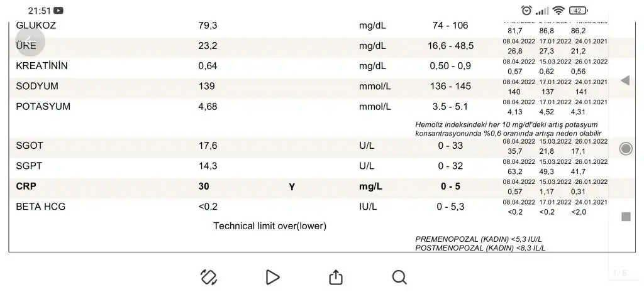Tap the Wi-Fi status icon
This screenshot has width=644, height=297.
558,11
